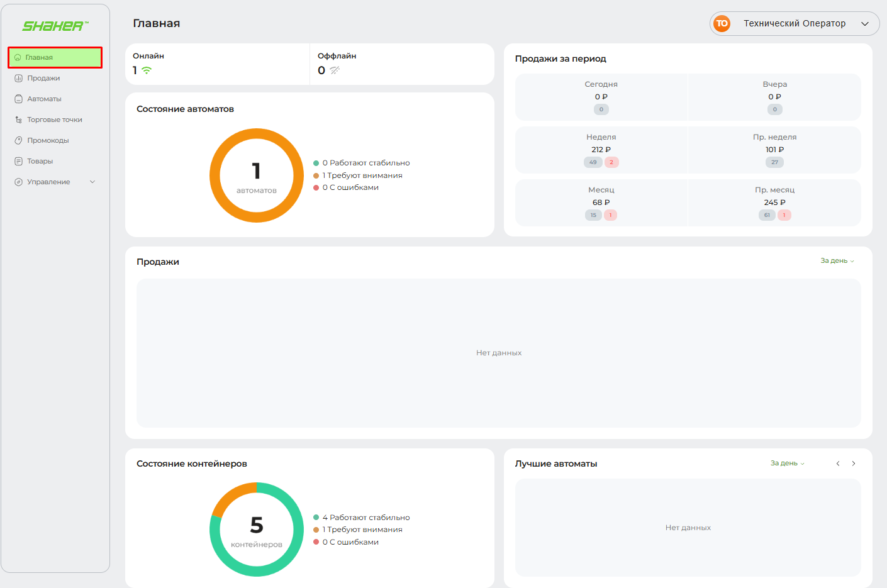
Task: Click the location icon beside Торговые точки
Action: 18,119
